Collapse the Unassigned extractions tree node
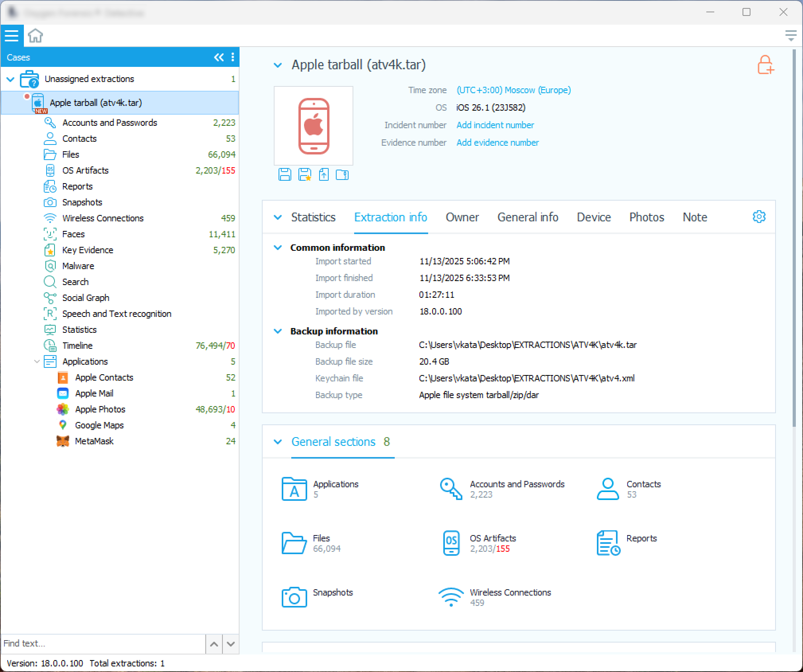This screenshot has height=672, width=803. click(10, 79)
